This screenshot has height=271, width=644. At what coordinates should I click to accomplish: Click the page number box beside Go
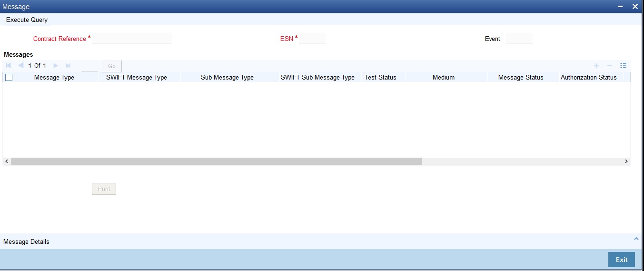click(x=89, y=66)
